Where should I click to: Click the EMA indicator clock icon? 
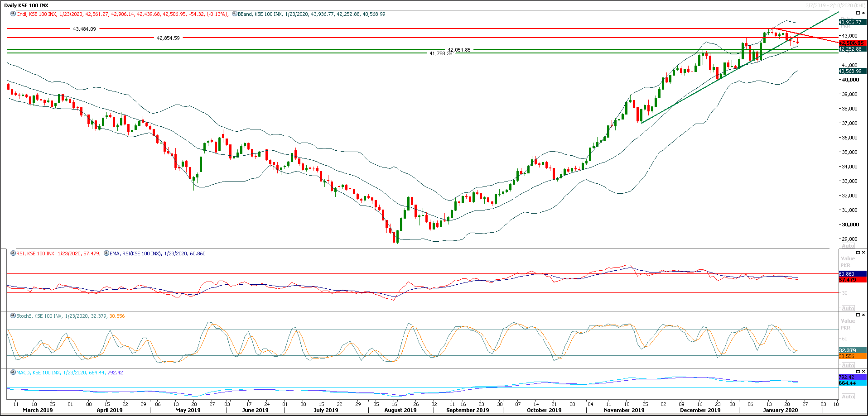coord(106,253)
